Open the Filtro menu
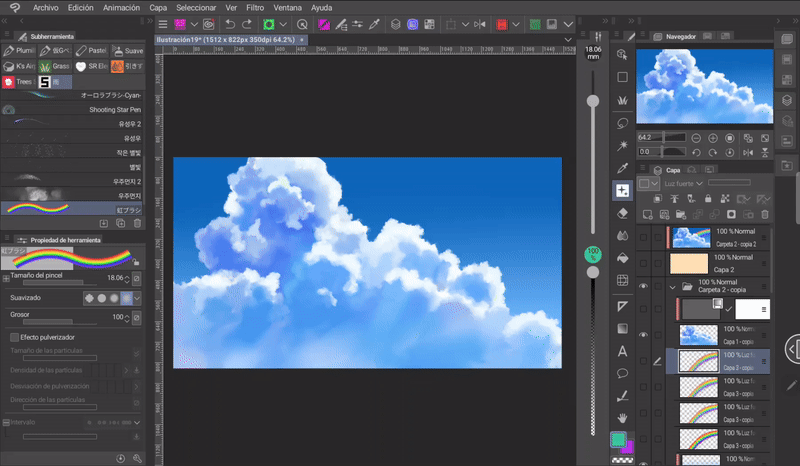Viewport: 800px width, 466px height. (x=253, y=7)
